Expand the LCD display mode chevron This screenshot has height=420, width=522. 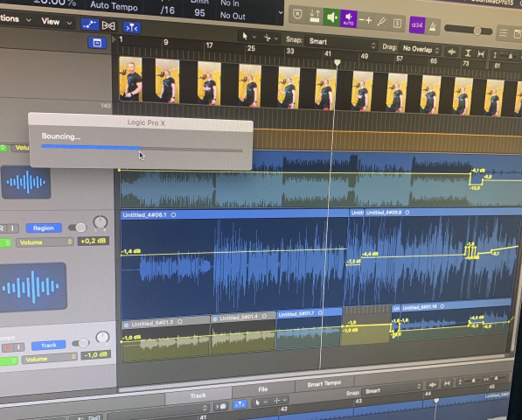(x=281, y=12)
